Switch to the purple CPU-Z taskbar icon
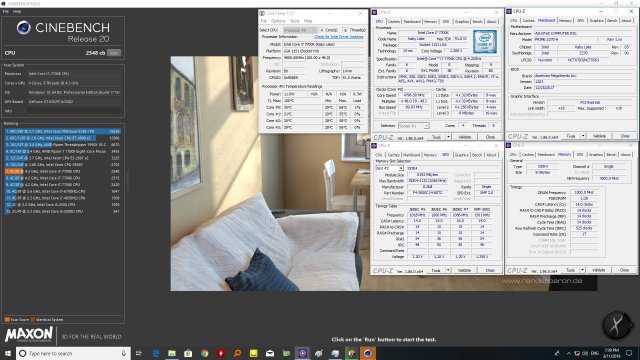Screen dimensions: 640x360 click(x=302, y=353)
